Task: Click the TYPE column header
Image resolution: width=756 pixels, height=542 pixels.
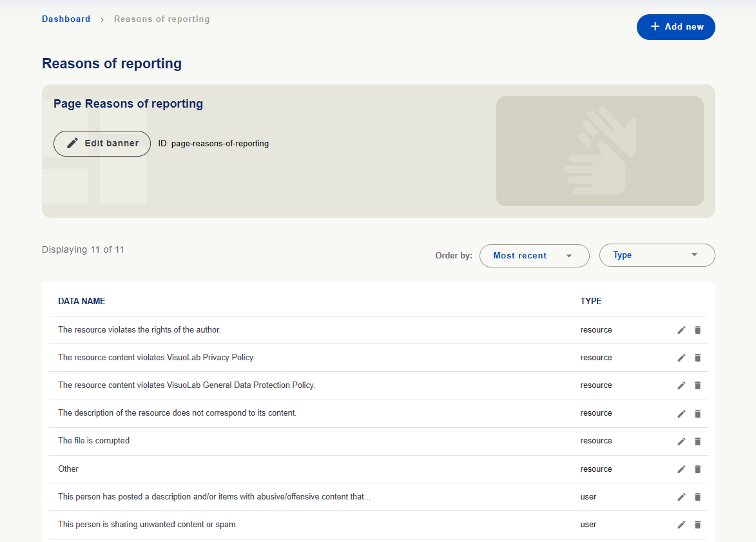Action: coord(590,301)
